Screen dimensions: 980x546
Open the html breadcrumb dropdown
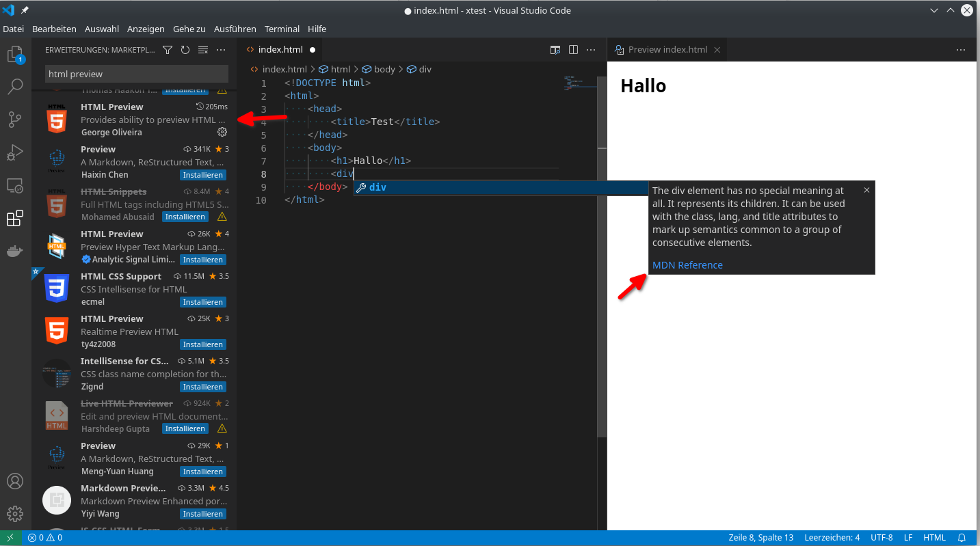click(x=335, y=69)
